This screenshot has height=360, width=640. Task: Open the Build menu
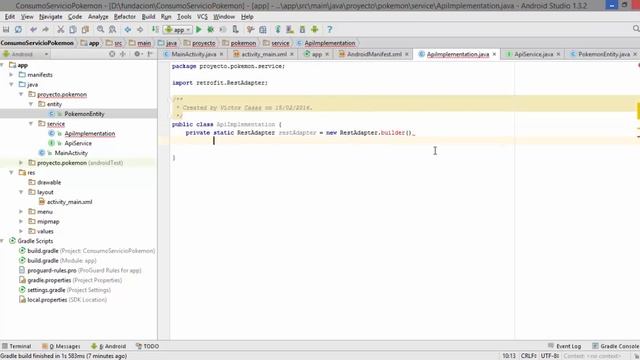(x=148, y=17)
